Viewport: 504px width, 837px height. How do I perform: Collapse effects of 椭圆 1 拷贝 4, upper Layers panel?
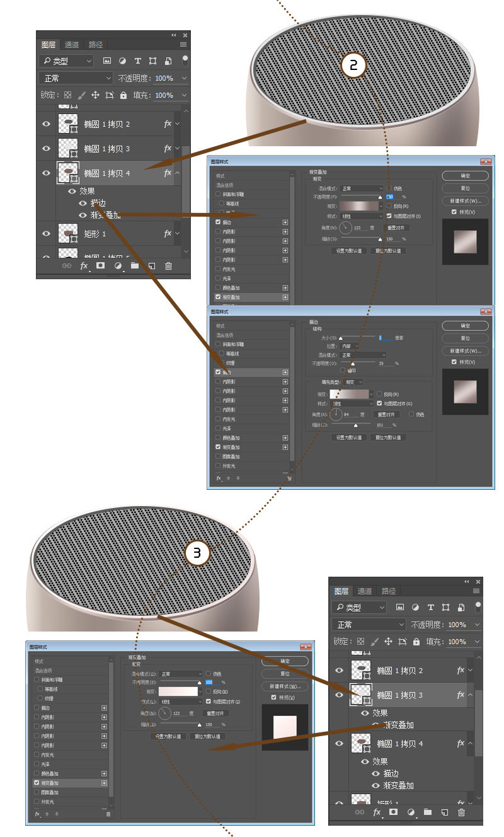[x=178, y=173]
